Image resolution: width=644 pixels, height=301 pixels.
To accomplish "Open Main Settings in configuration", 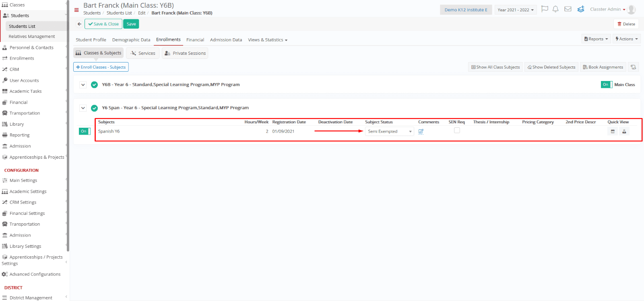I will pyautogui.click(x=23, y=181).
